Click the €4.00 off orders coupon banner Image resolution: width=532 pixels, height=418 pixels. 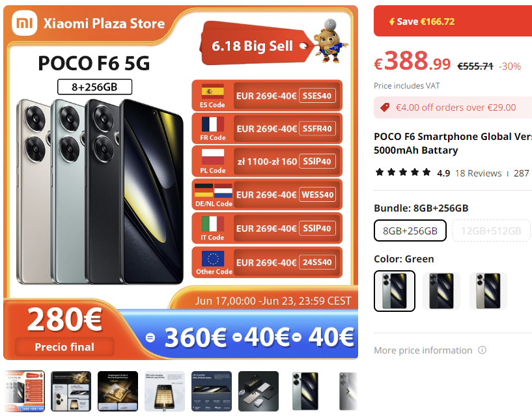(x=453, y=107)
